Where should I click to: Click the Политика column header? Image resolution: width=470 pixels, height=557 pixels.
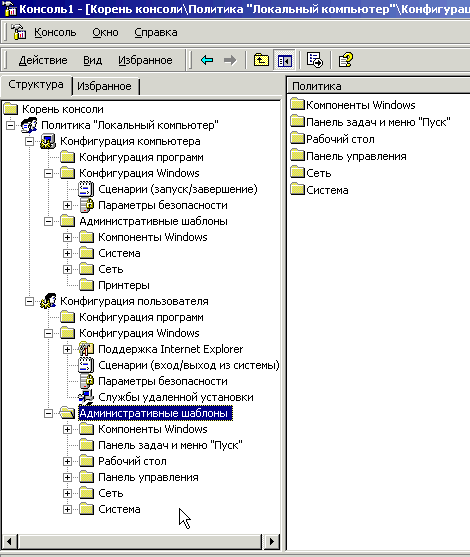click(378, 86)
